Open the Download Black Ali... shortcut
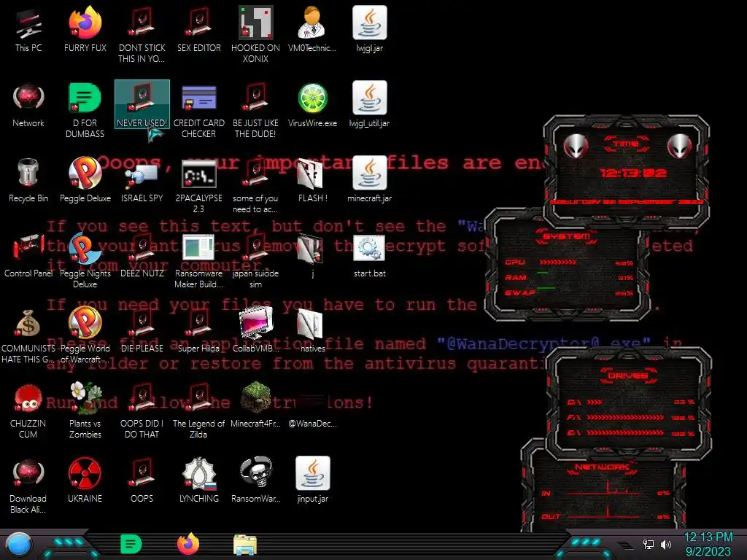This screenshot has width=747, height=560. click(28, 486)
